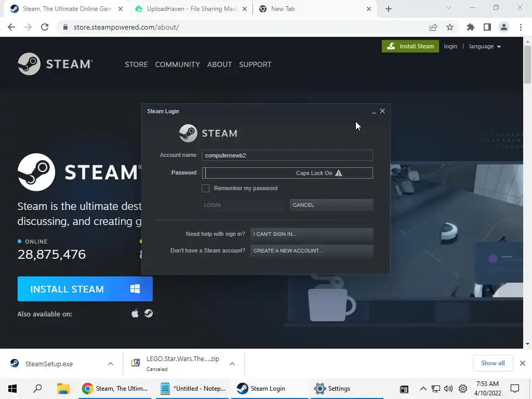This screenshot has height=399, width=532.
Task: Bookmark this page with the star icon
Action: (450, 27)
